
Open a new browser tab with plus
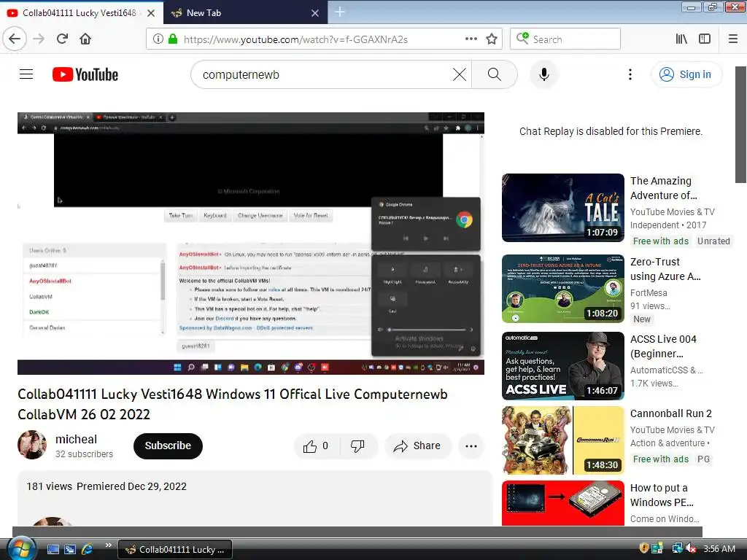[340, 12]
